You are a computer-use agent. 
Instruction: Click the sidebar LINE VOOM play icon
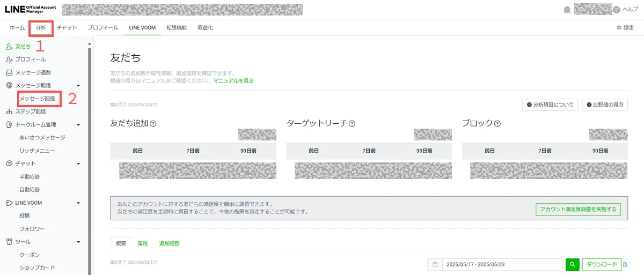coord(9,203)
